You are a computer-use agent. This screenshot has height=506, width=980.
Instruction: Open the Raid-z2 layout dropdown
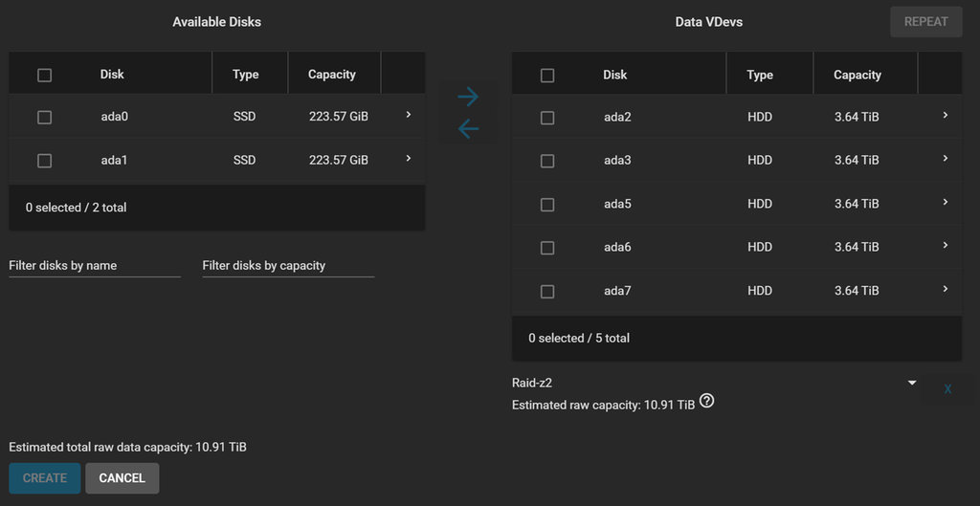coord(714,383)
